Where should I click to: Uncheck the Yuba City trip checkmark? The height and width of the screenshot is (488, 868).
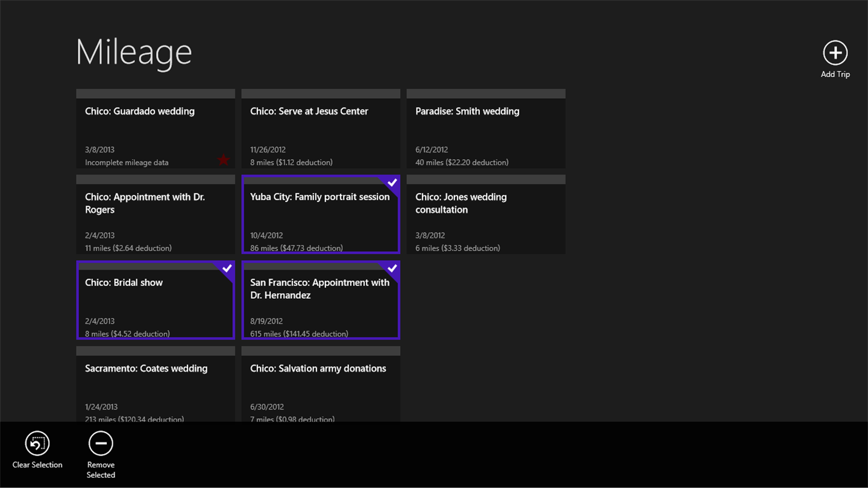click(x=392, y=182)
